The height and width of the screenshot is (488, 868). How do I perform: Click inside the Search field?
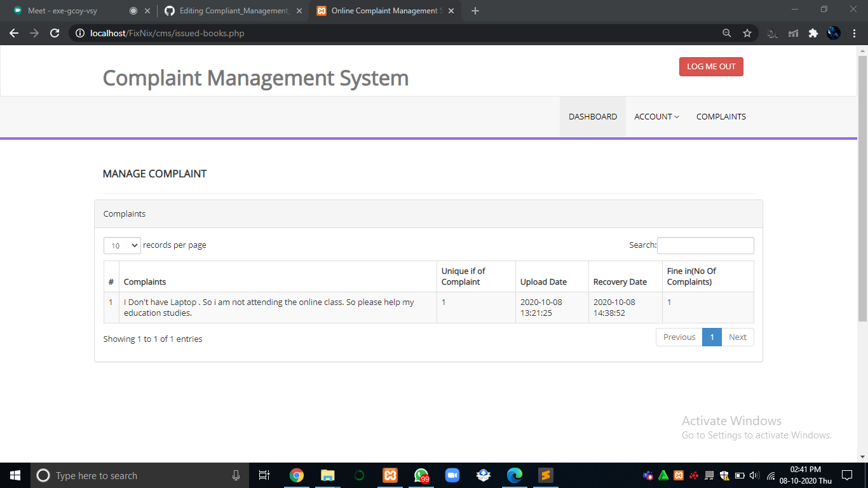click(x=705, y=245)
